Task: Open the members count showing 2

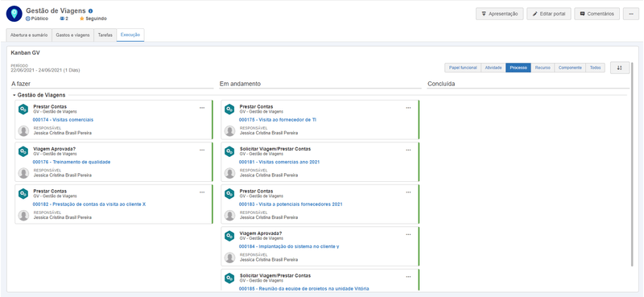Action: click(64, 19)
